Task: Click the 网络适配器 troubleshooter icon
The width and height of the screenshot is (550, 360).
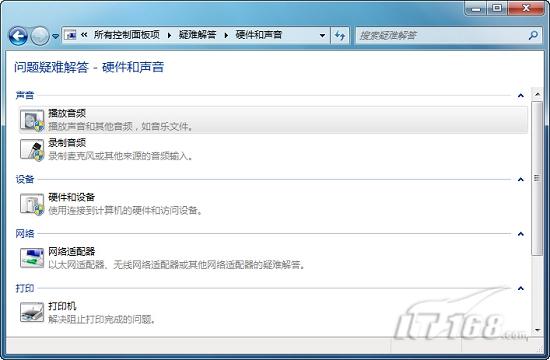Action: point(32,258)
